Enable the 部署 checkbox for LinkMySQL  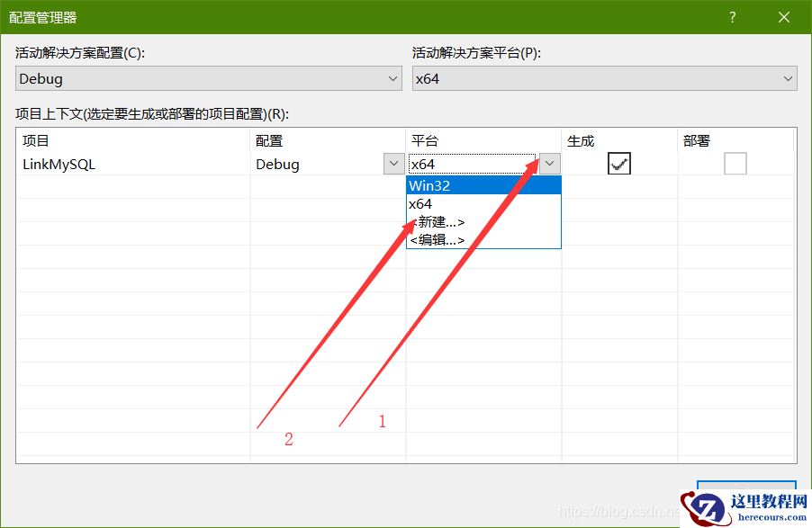(735, 164)
